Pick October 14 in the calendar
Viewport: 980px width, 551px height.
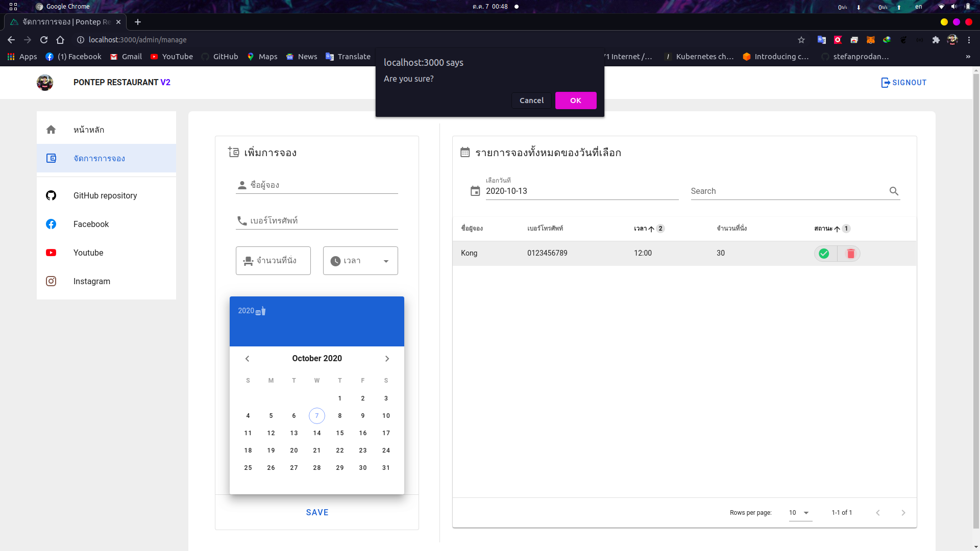coord(317,433)
